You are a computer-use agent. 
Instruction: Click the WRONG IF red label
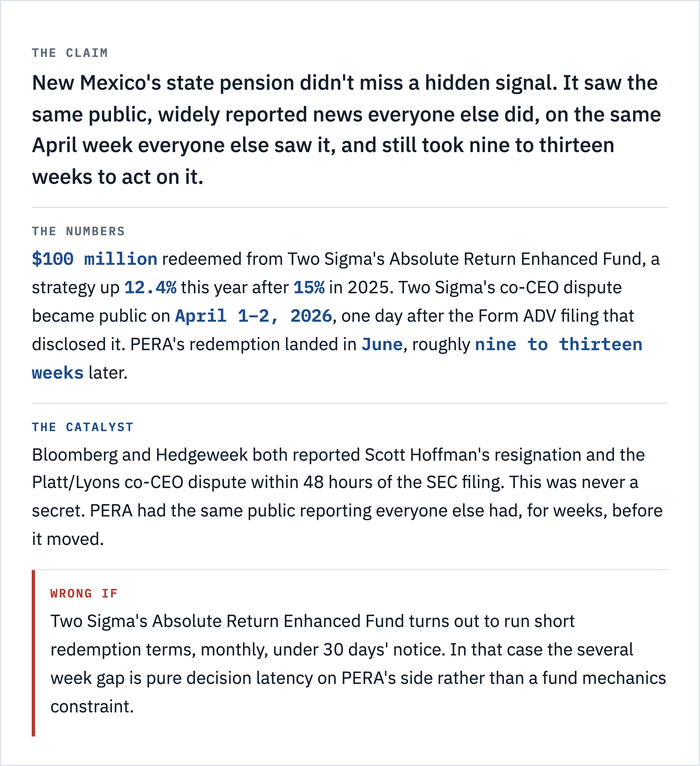pyautogui.click(x=84, y=593)
